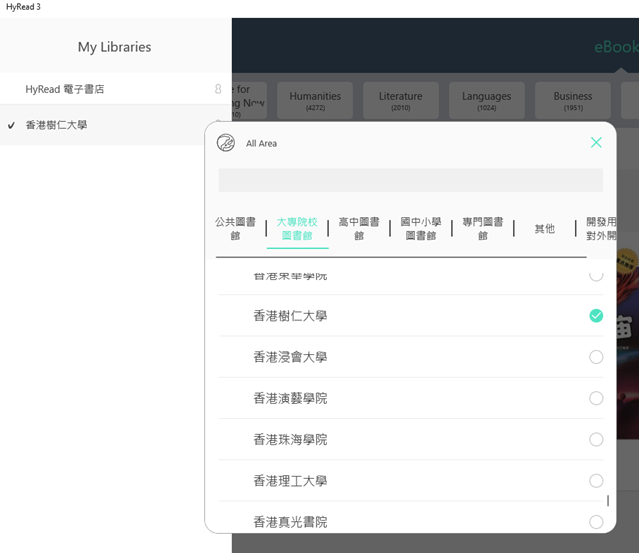Open the 高中圖書館 tab
This screenshot has height=553, width=639.
[359, 229]
